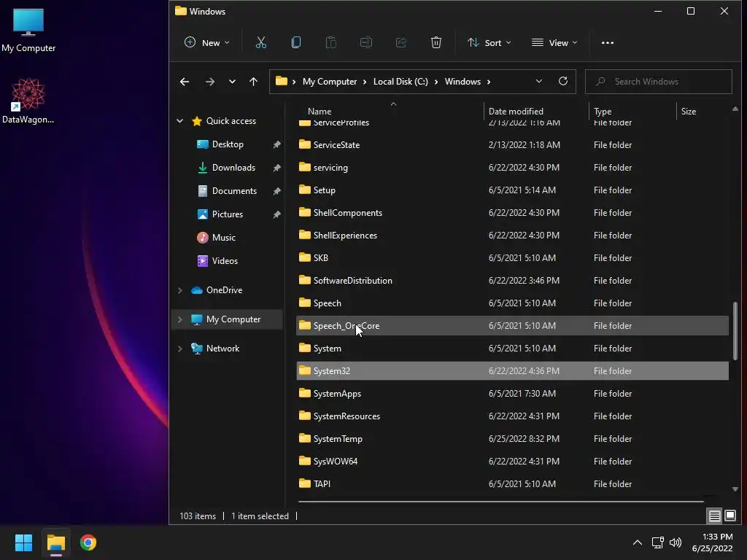Click My Computer breadcrumb

pyautogui.click(x=330, y=82)
